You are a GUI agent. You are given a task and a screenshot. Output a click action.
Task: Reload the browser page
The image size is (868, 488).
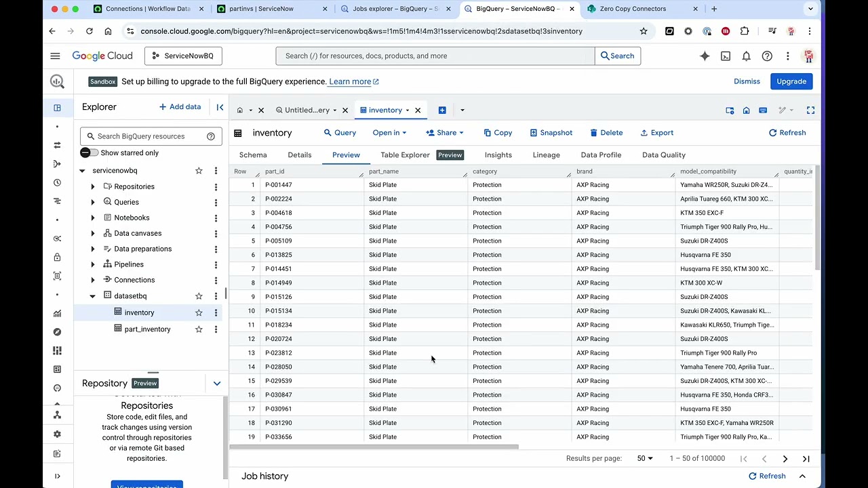pyautogui.click(x=89, y=31)
